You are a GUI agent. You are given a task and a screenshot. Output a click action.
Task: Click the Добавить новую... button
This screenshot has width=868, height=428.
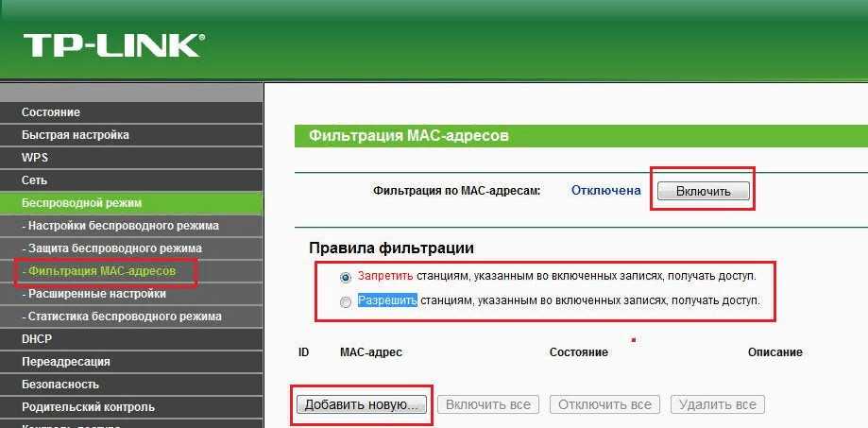(x=363, y=404)
